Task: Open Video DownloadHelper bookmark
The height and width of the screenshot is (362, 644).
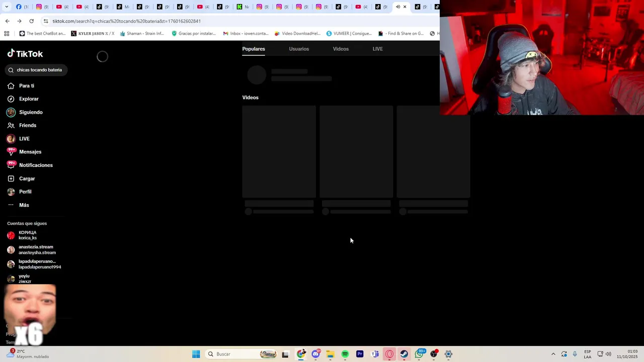Action: [x=297, y=34]
